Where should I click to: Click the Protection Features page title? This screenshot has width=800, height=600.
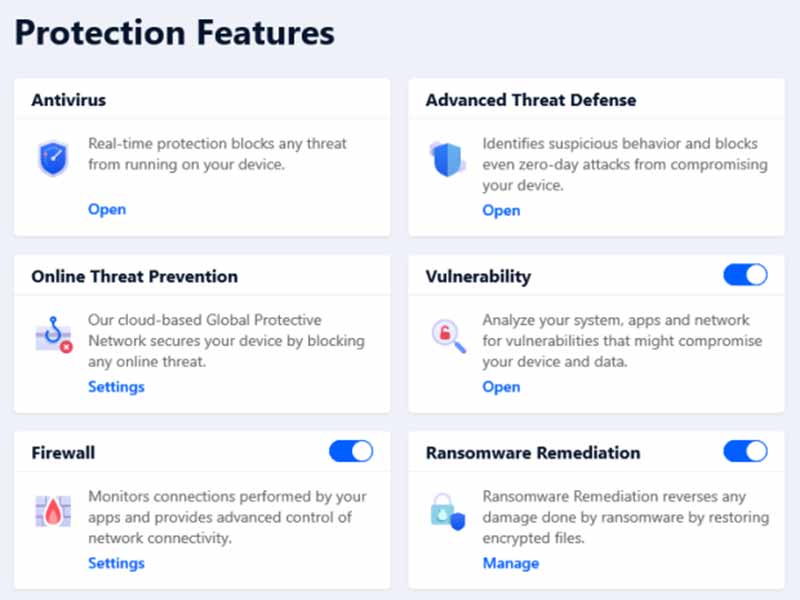[174, 33]
